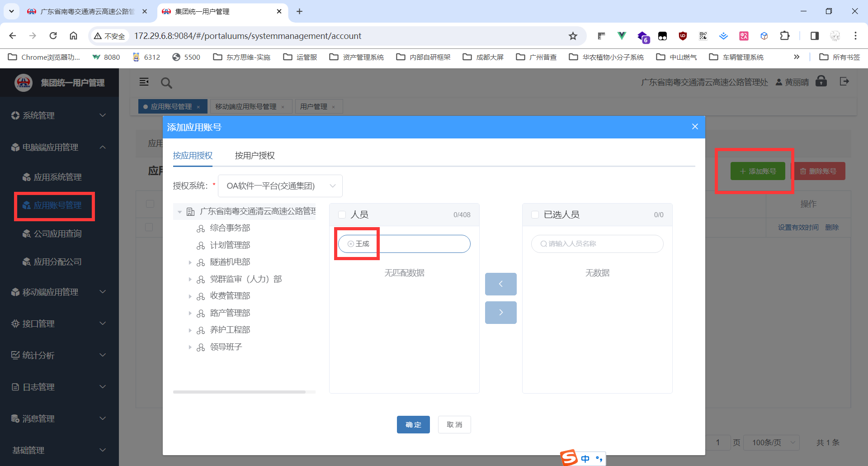Check the 人员 select-all checkbox
868x466 pixels.
tap(342, 214)
